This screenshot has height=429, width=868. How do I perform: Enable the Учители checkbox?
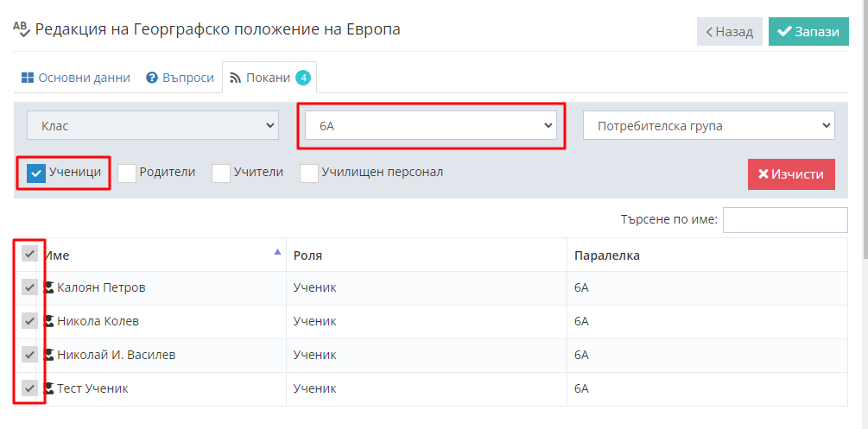click(221, 173)
